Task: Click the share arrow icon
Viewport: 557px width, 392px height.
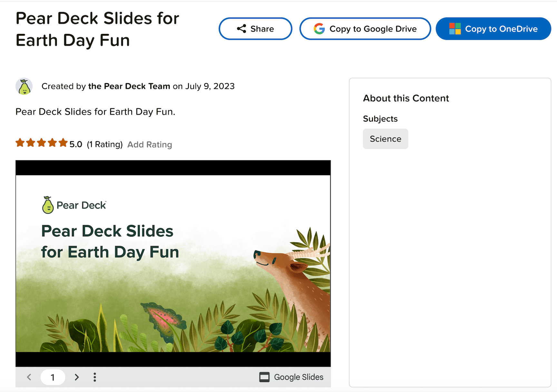Action: [x=241, y=29]
